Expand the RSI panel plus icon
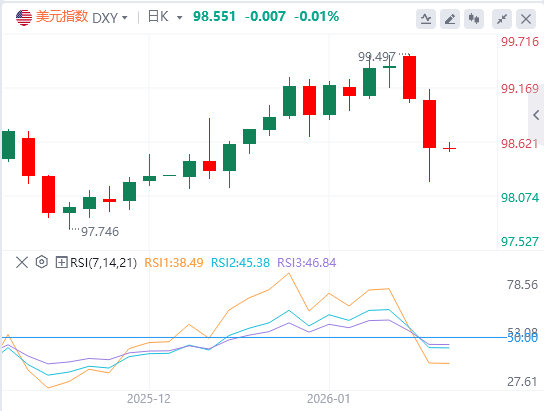This screenshot has width=544, height=411. click(61, 262)
